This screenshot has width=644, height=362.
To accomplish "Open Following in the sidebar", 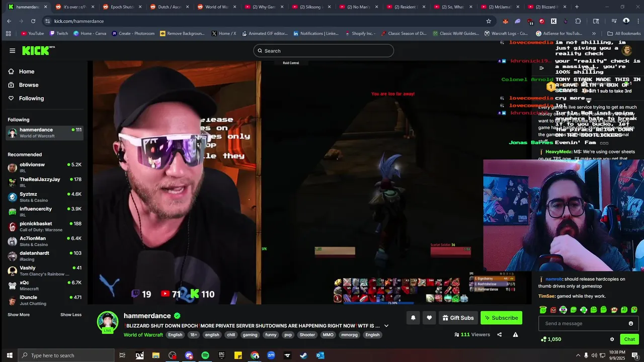I will pyautogui.click(x=31, y=99).
